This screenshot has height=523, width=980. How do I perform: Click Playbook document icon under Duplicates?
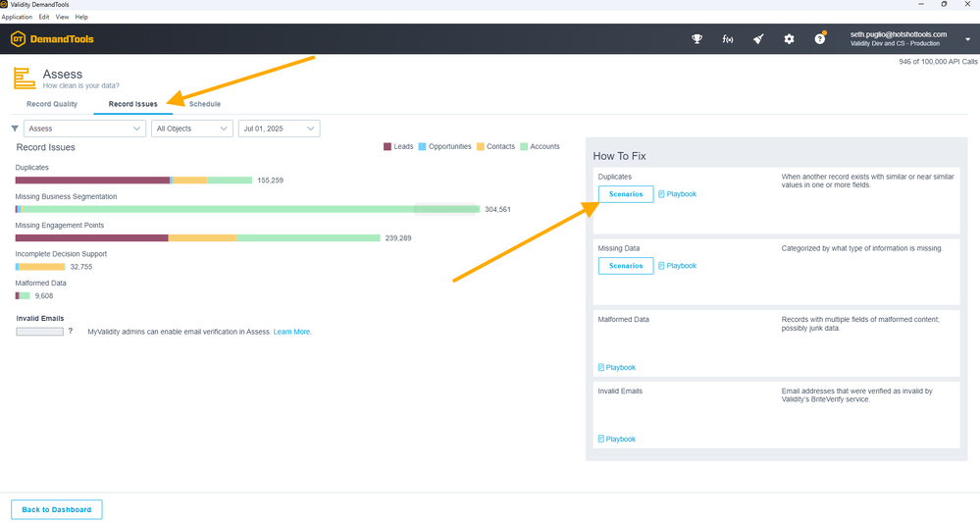coord(661,194)
